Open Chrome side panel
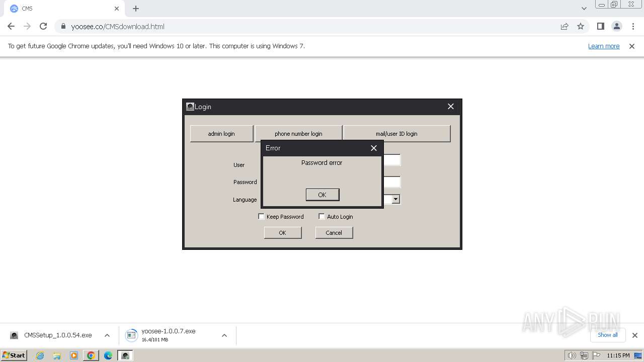This screenshot has width=644, height=362. (x=601, y=26)
